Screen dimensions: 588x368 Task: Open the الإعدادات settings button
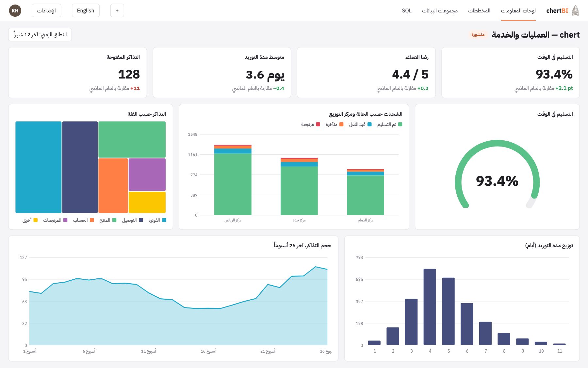[x=46, y=11]
